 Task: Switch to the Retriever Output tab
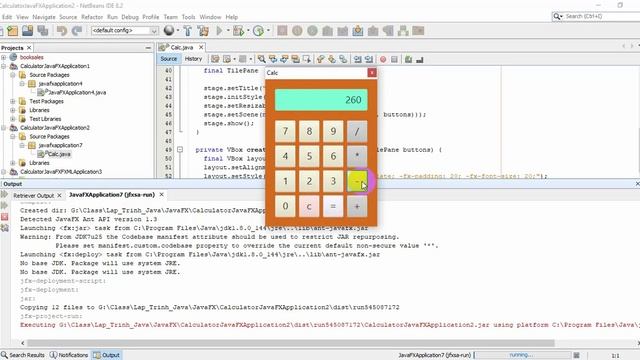click(x=33, y=196)
